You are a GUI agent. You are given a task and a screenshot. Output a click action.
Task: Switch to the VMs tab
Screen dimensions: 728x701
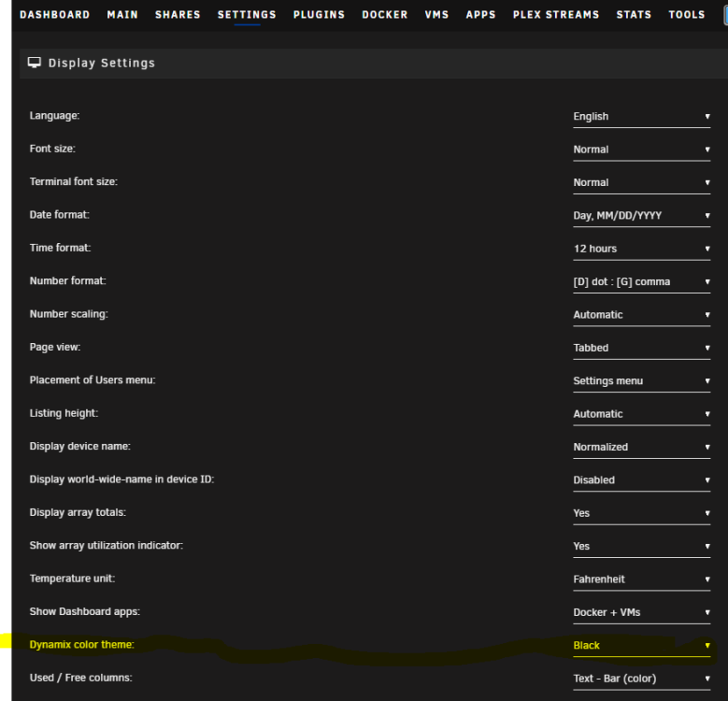(x=436, y=15)
